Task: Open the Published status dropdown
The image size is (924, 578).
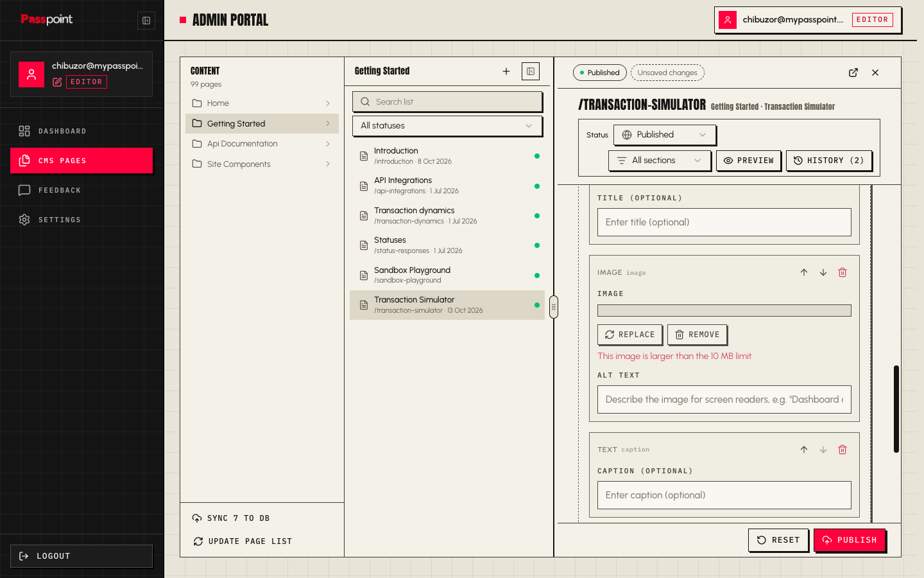Action: (x=665, y=135)
